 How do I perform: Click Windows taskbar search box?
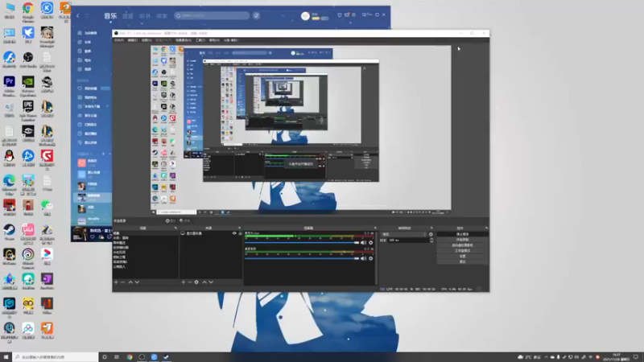point(56,357)
